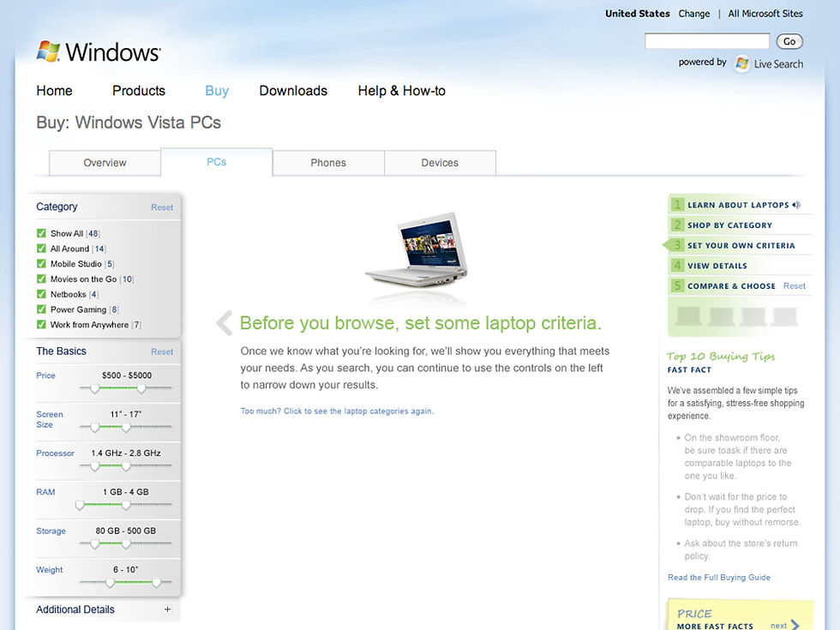This screenshot has width=840, height=630.
Task: Open the Downloads menu
Action: tap(293, 90)
